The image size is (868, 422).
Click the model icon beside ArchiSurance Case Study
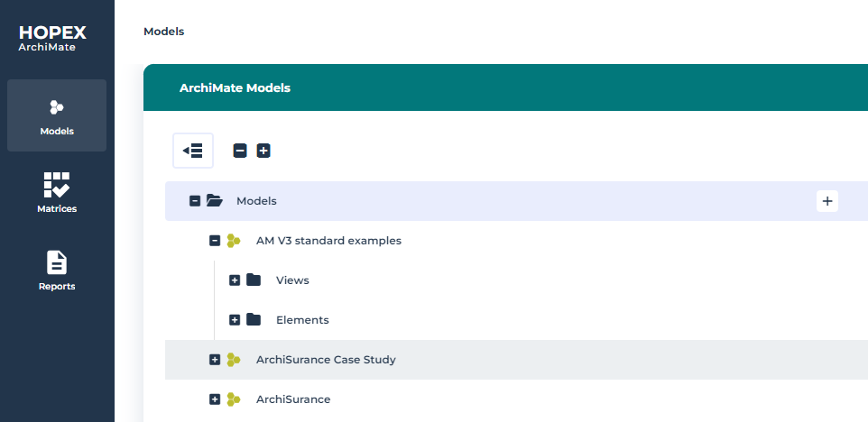tap(234, 360)
